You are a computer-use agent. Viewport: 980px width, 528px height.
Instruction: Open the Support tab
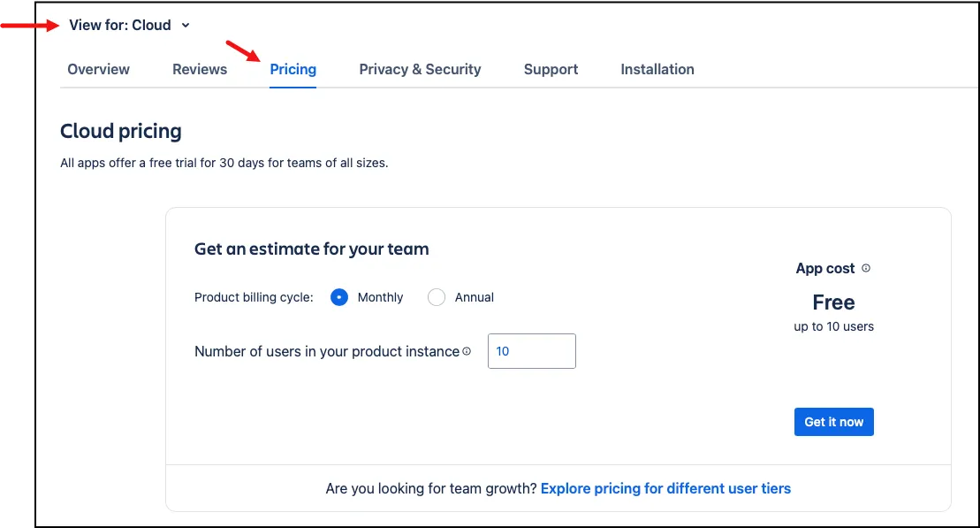click(551, 70)
